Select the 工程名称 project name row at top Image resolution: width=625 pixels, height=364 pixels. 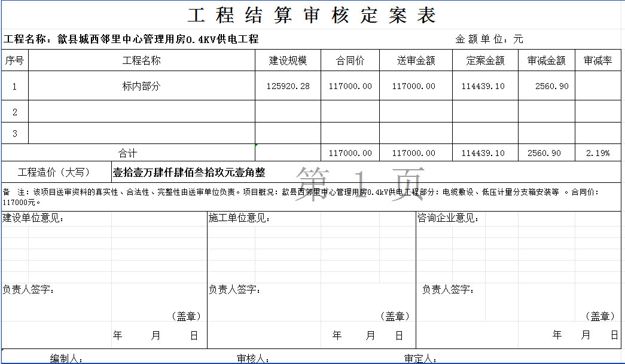click(132, 39)
